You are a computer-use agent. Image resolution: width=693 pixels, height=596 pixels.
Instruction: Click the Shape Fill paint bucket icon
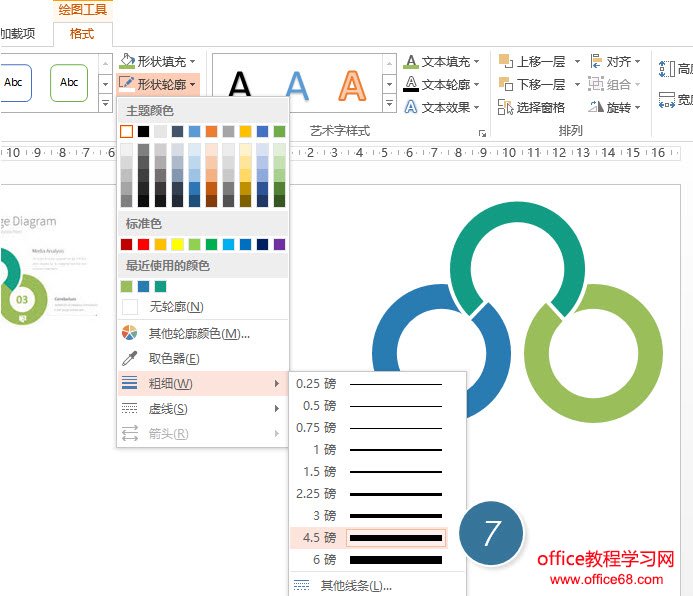pyautogui.click(x=127, y=61)
